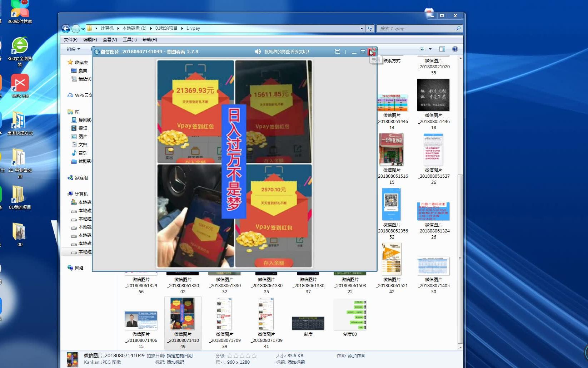Screen dimensions: 588x368
Task: Click the 桌面快捷方式 desktop folder
Action: click(x=20, y=123)
